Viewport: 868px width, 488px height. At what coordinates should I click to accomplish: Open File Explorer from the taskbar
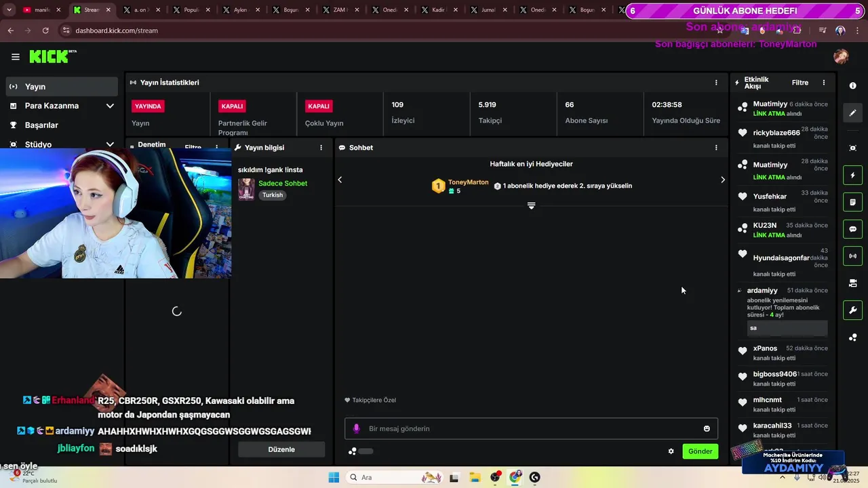475,477
